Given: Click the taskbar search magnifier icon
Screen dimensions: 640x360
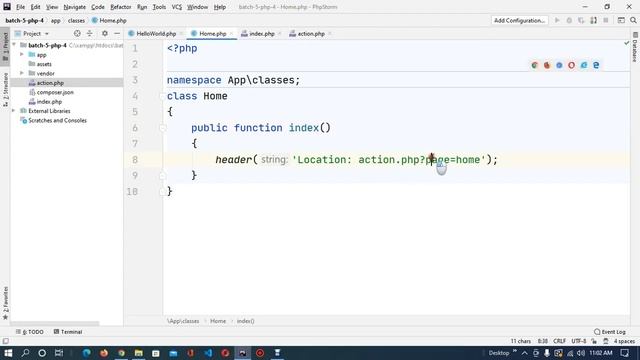Looking at the screenshot, I should [25, 353].
